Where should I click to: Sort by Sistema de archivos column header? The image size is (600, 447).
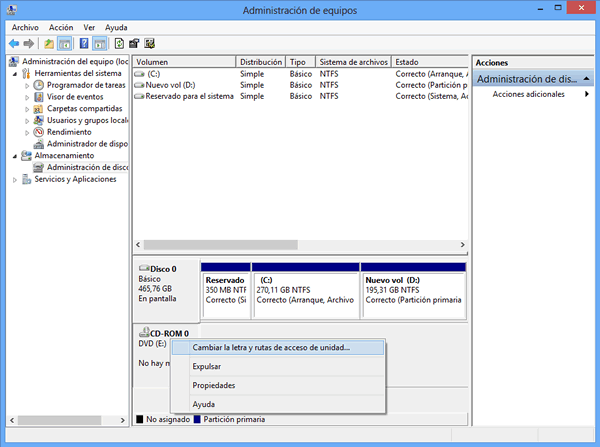(353, 62)
